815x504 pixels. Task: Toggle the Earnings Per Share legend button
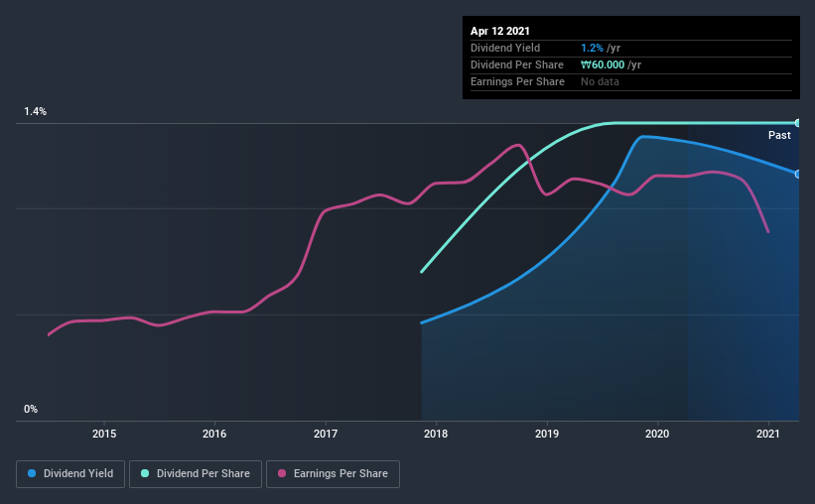pyautogui.click(x=334, y=474)
